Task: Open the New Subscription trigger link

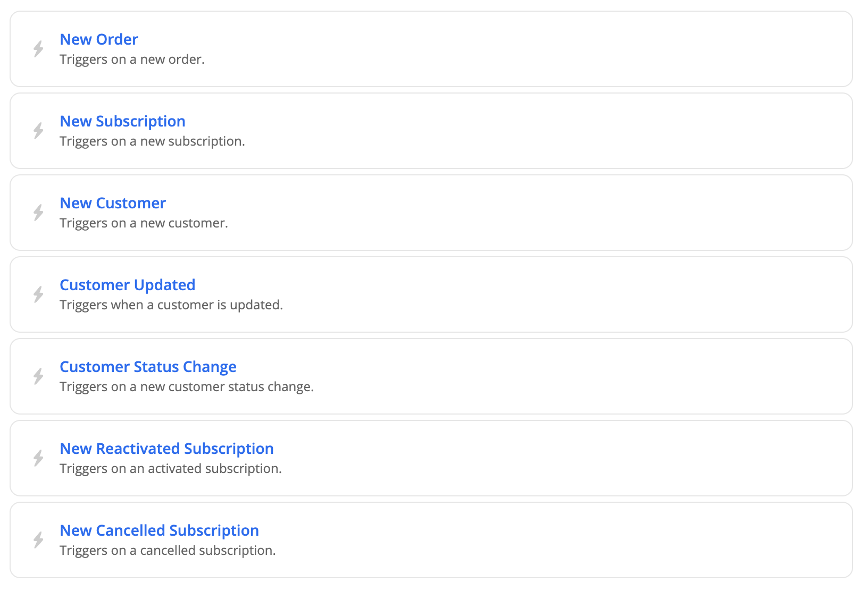Action: (x=122, y=121)
